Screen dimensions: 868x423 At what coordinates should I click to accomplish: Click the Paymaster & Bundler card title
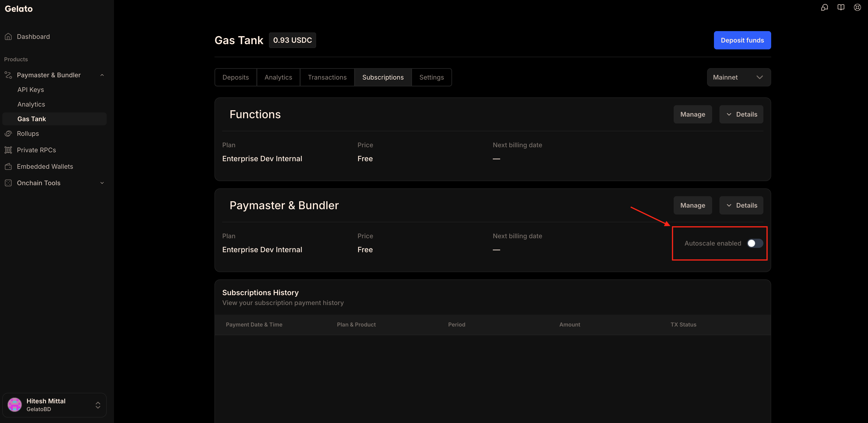tap(284, 205)
